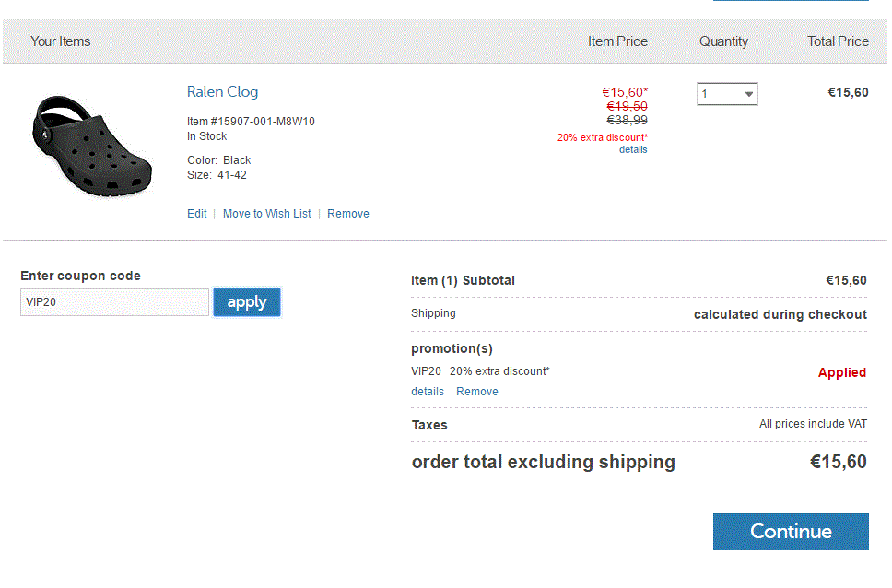This screenshot has width=892, height=588.
Task: Click the coupon code input field
Action: pos(114,302)
